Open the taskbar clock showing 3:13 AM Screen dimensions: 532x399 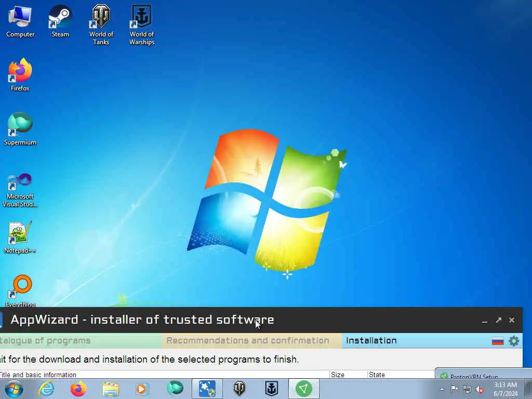pos(506,389)
